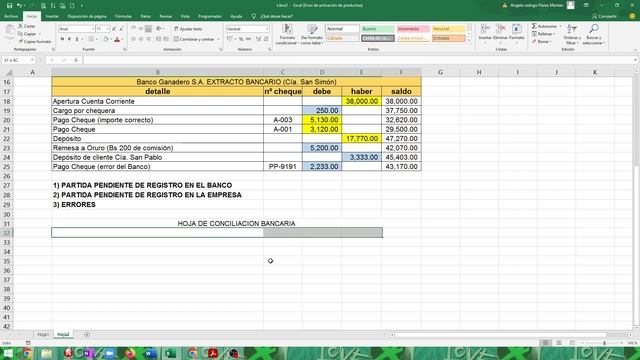
Task: Open Buscar y seleccionar menu
Action: (x=594, y=34)
